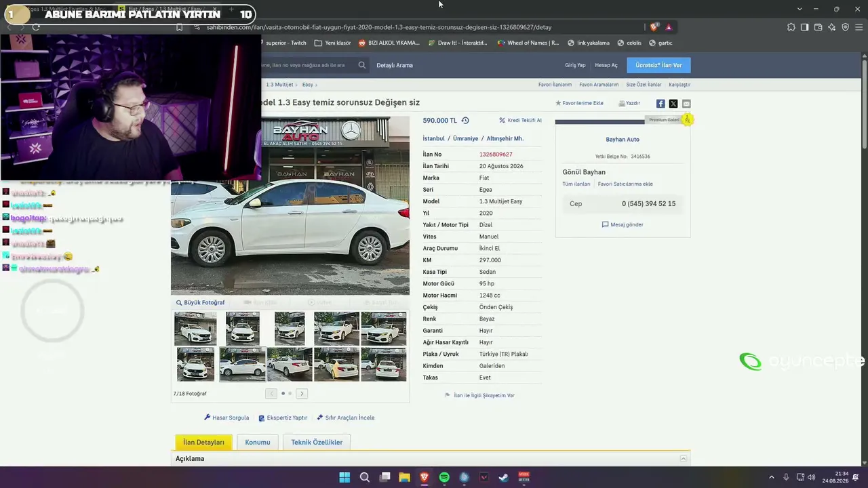Open the Draw It! bookmark
This screenshot has width=868, height=488.
click(458, 43)
